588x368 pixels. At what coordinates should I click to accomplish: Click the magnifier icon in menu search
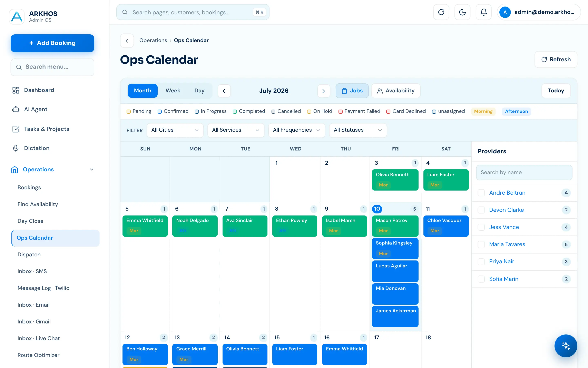[x=19, y=67]
